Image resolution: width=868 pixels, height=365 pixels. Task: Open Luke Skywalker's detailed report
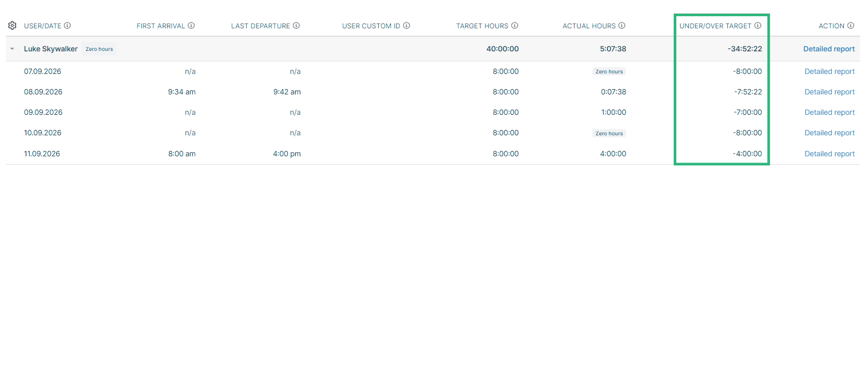coord(829,49)
